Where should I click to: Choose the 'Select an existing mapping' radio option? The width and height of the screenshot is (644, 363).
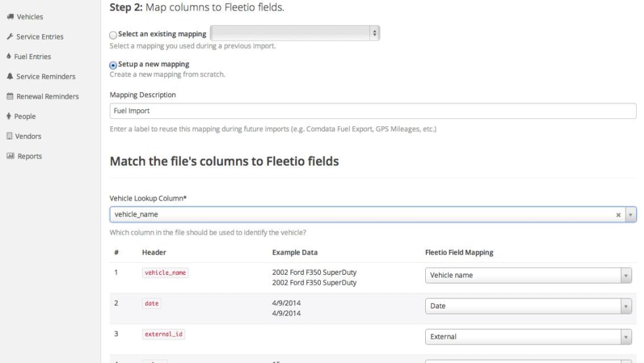(113, 34)
